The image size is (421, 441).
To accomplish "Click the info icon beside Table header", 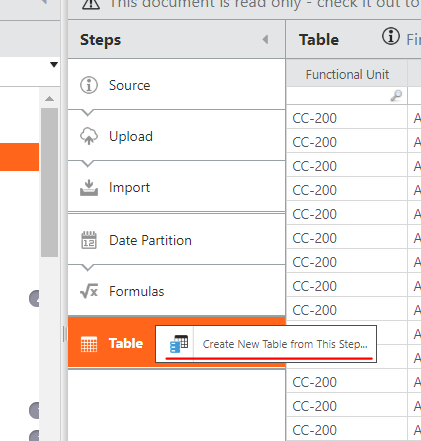I will 391,36.
